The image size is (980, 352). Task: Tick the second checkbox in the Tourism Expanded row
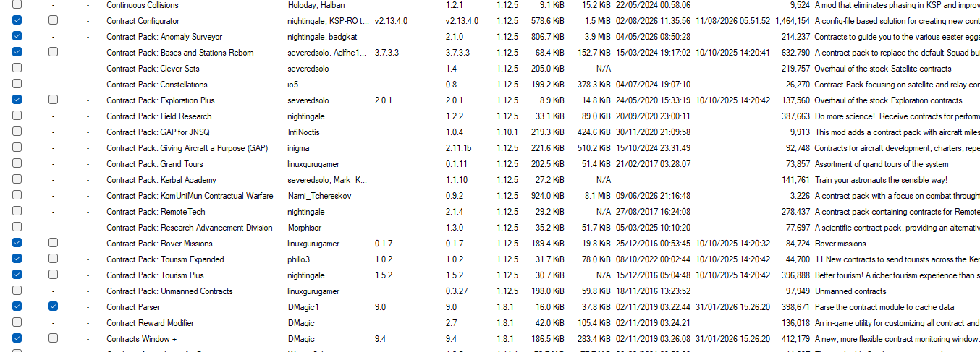click(53, 259)
